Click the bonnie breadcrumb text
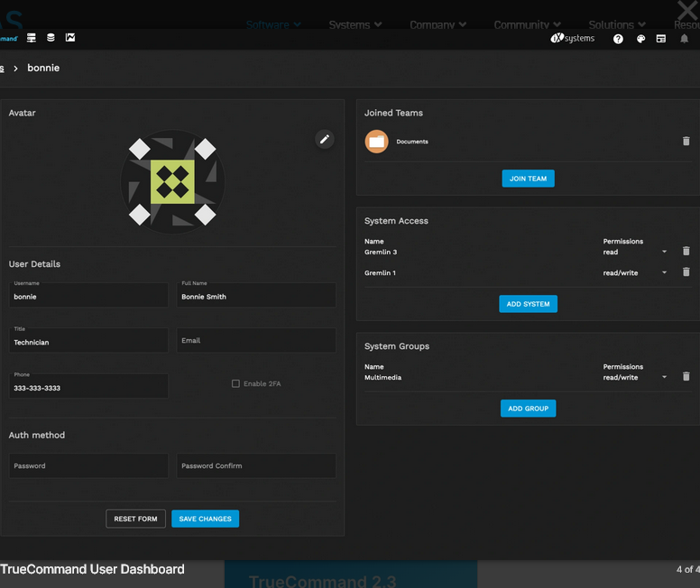The image size is (700, 588). (x=43, y=68)
